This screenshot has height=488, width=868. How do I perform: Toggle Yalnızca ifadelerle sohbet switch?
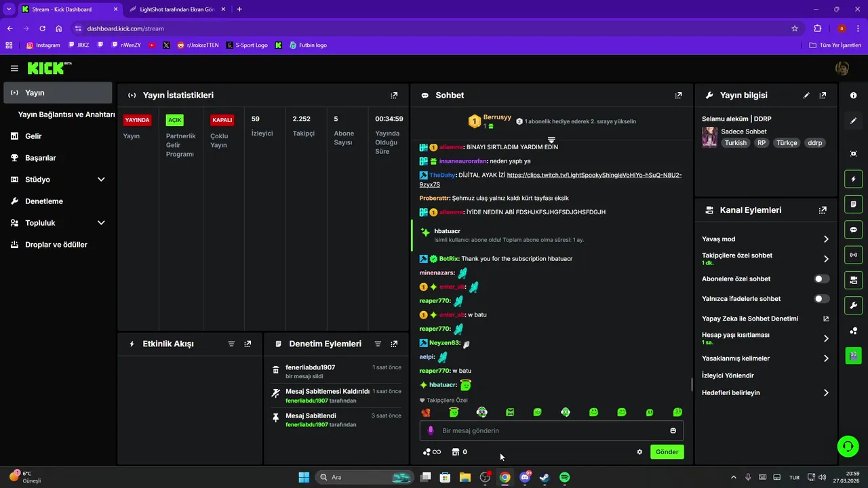click(821, 299)
